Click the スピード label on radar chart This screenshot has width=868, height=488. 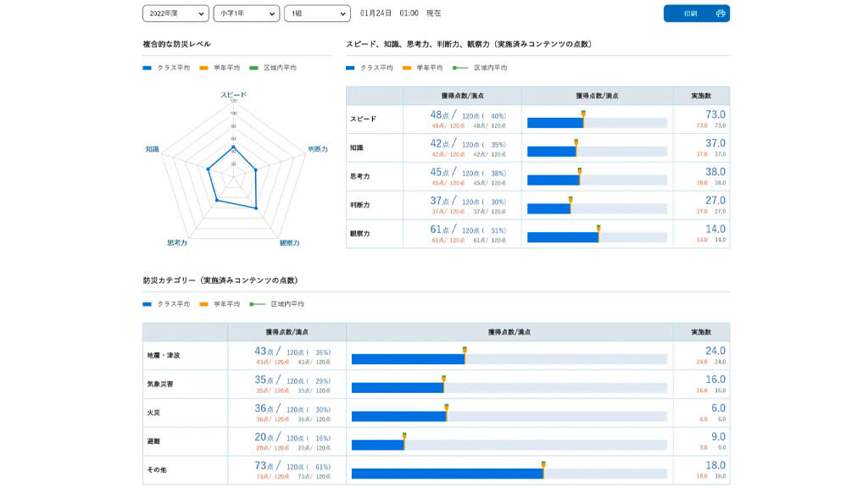click(234, 95)
